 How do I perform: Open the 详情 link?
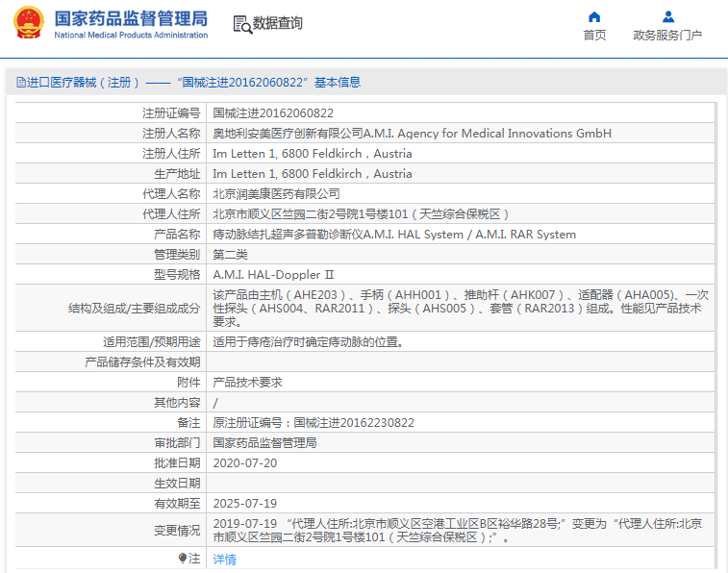[224, 560]
